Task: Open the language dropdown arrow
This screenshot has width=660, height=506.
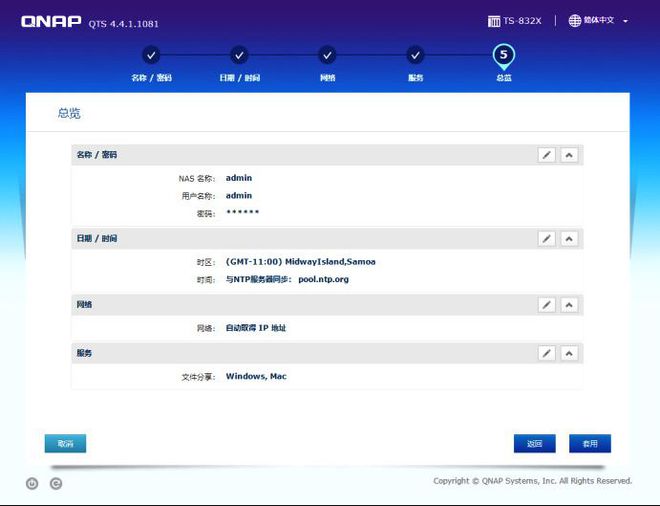Action: click(625, 21)
